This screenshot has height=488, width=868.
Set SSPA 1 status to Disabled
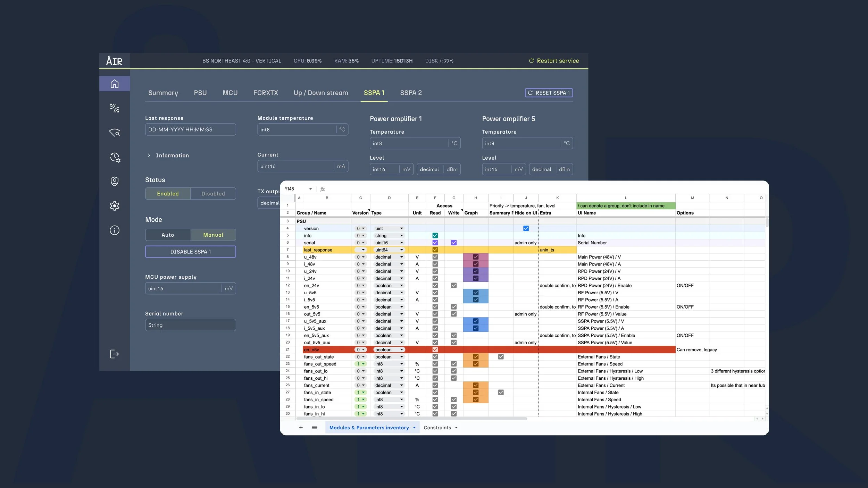[213, 194]
